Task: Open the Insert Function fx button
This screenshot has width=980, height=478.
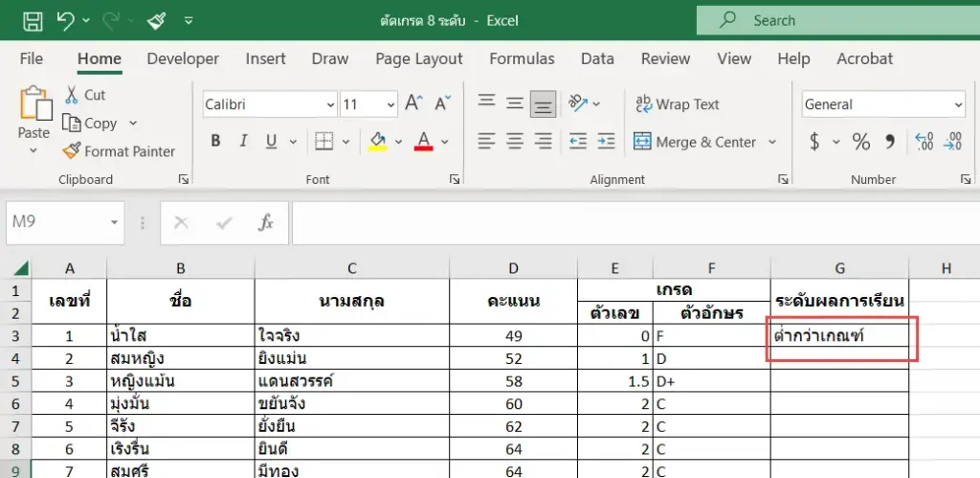Action: [x=266, y=223]
